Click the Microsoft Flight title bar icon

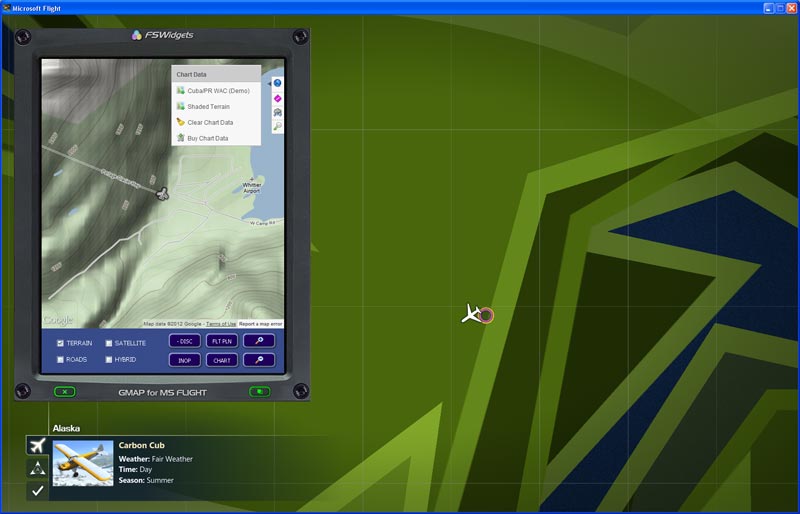coord(7,8)
